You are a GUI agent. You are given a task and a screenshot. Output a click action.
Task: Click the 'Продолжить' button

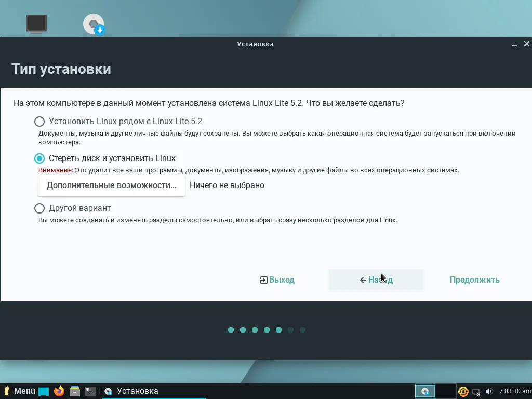(474, 280)
